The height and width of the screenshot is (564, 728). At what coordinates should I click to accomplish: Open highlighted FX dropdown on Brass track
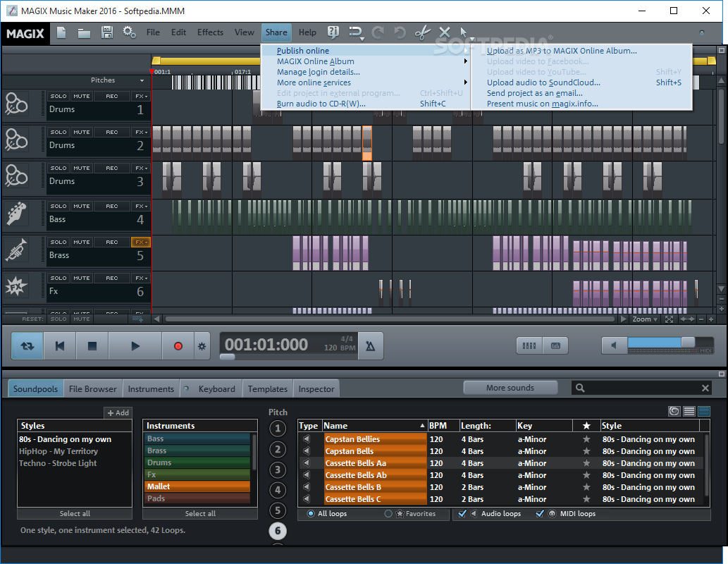141,242
